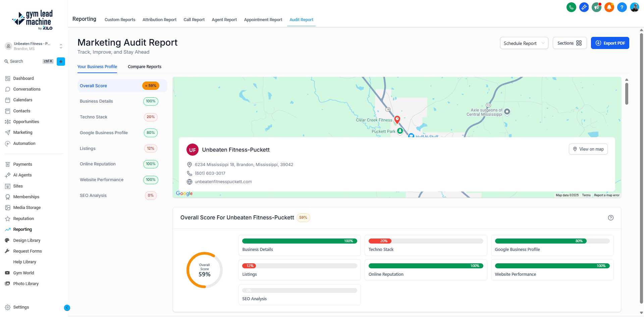Click the Overall Score 59% donut chart

tap(205, 270)
